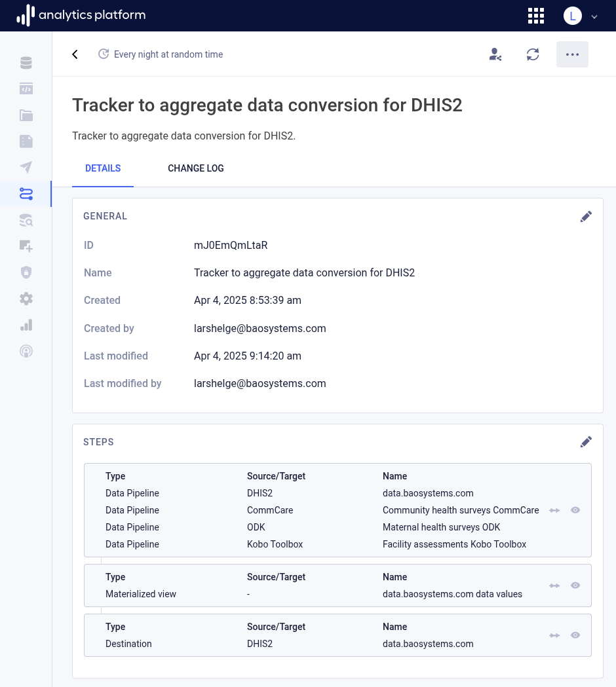The image size is (616, 687).
Task: Open the database search sidebar icon
Action: [26, 220]
